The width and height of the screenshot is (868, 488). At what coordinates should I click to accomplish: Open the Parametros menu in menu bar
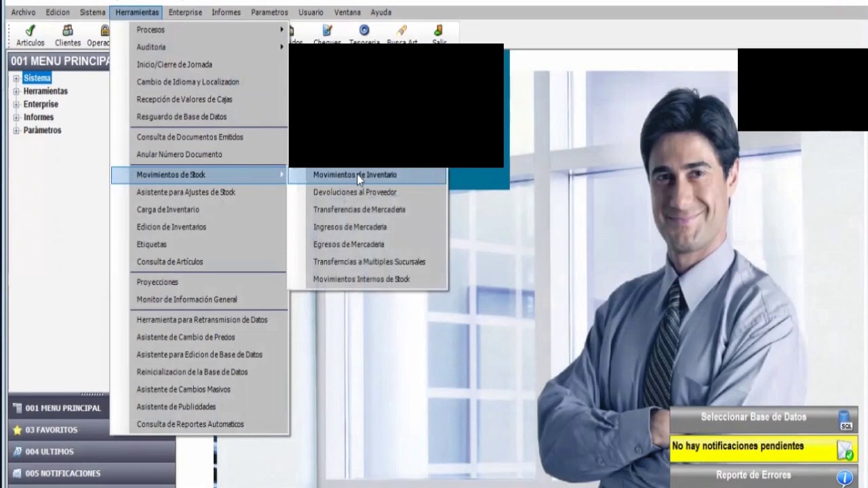pyautogui.click(x=269, y=12)
